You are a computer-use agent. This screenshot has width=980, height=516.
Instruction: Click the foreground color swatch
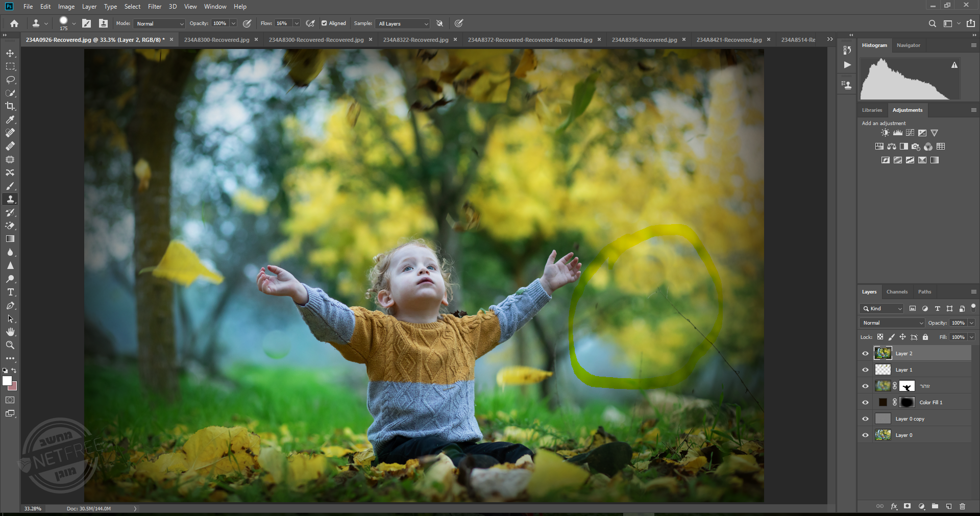(x=7, y=381)
